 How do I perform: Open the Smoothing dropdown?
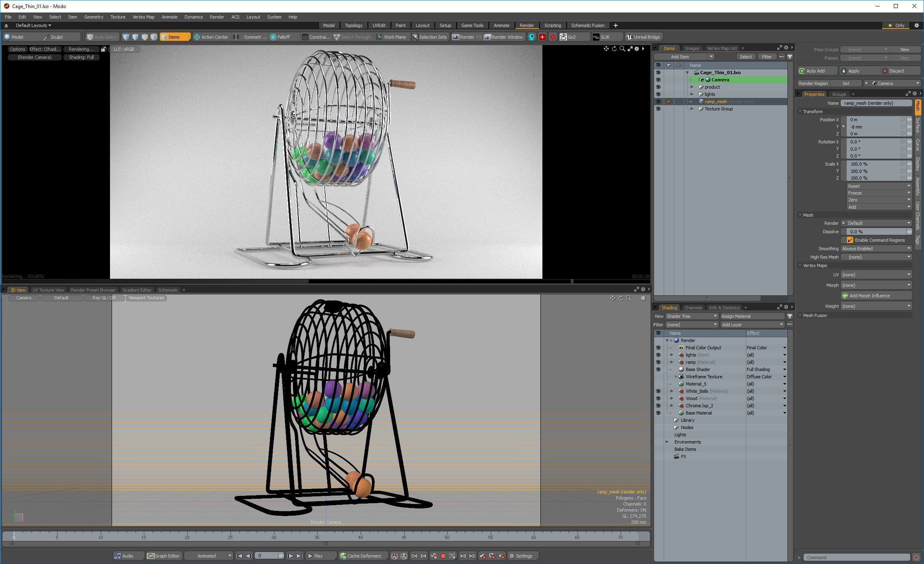tap(876, 249)
